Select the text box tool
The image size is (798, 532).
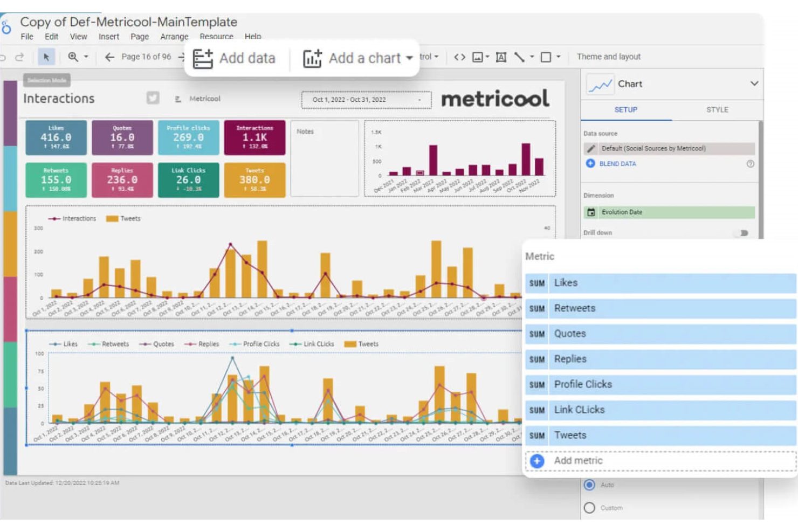(x=501, y=56)
